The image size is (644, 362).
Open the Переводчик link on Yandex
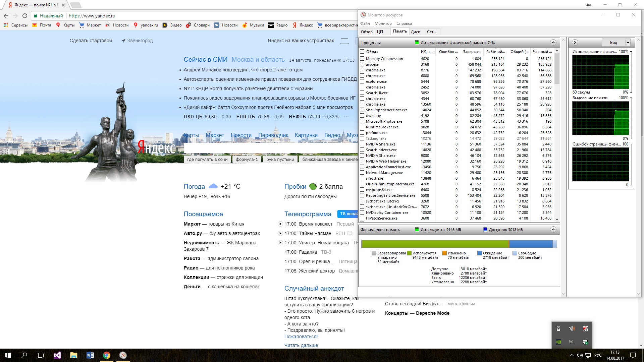pyautogui.click(x=273, y=135)
